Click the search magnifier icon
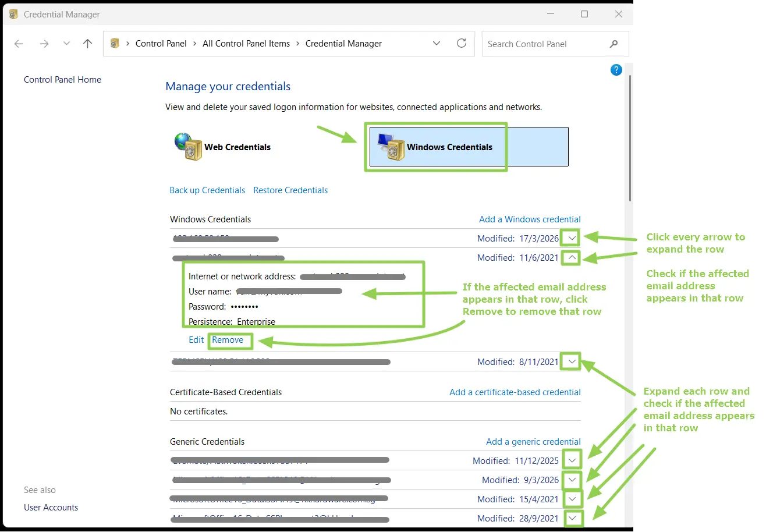 click(613, 44)
